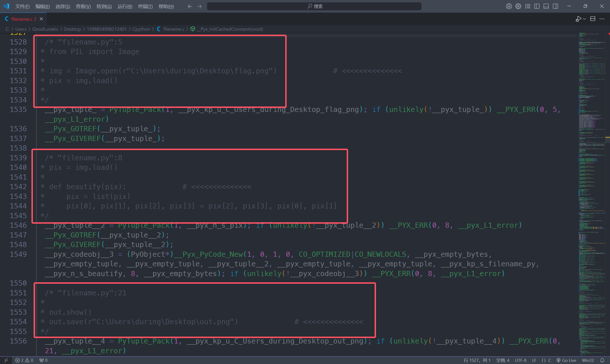Click the 'out.show()' comment line

[70, 312]
